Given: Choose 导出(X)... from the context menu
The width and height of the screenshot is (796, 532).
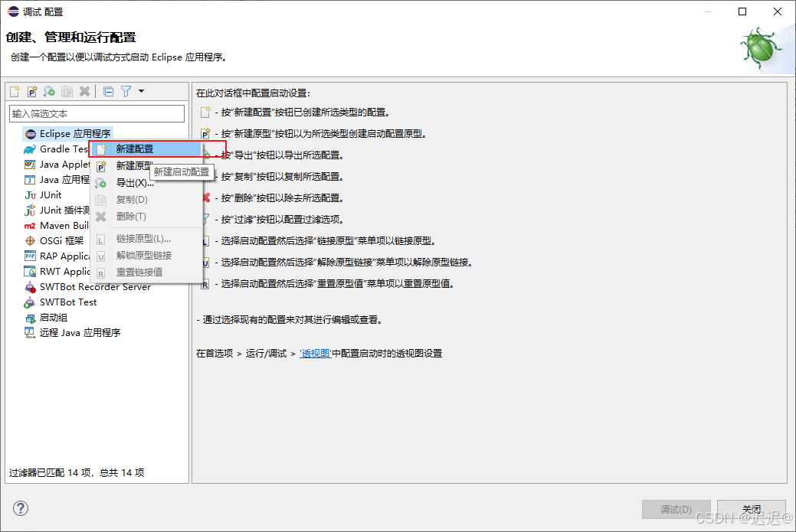Looking at the screenshot, I should (x=146, y=183).
